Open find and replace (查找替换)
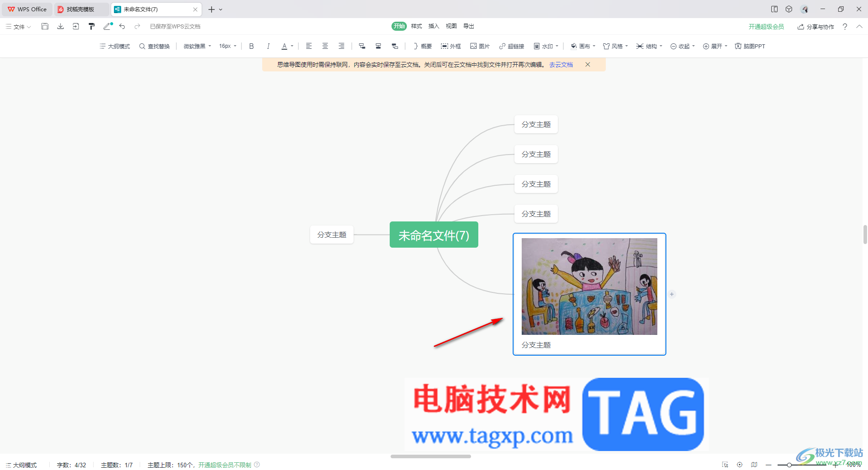This screenshot has height=470, width=868. click(155, 46)
